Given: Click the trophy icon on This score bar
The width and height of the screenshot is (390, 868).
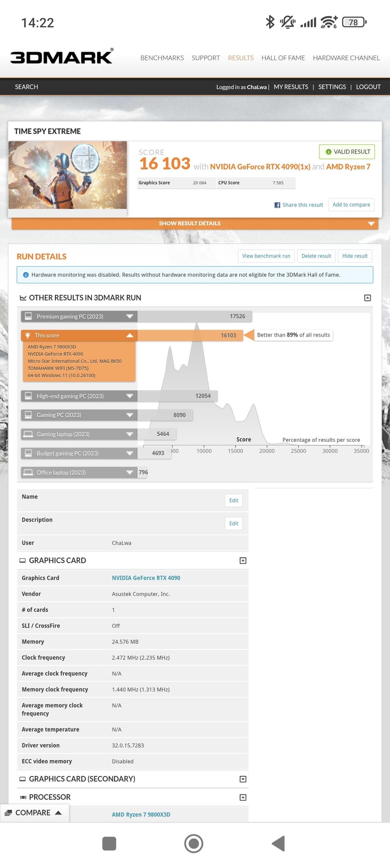Looking at the screenshot, I should pyautogui.click(x=27, y=336).
